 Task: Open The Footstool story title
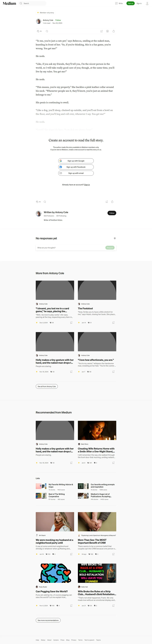[85, 308]
